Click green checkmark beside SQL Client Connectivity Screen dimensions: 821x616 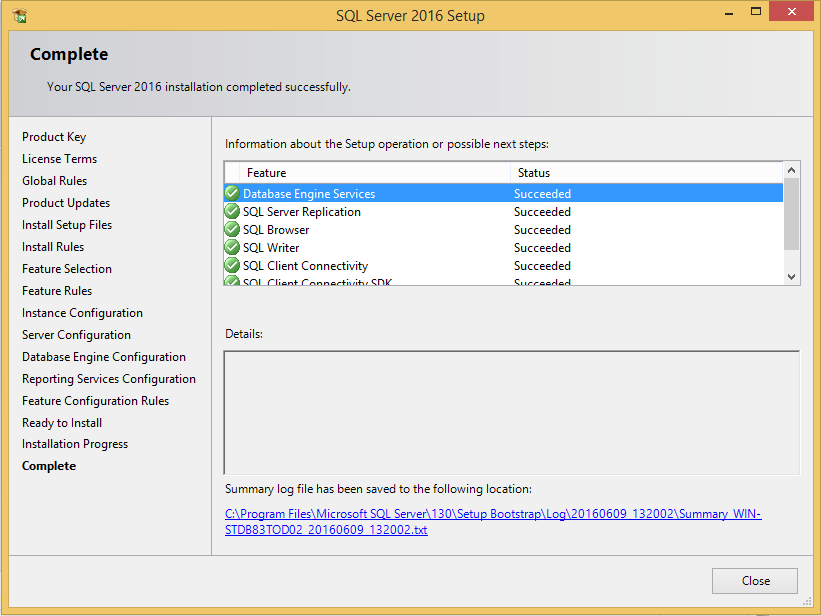[x=232, y=266]
